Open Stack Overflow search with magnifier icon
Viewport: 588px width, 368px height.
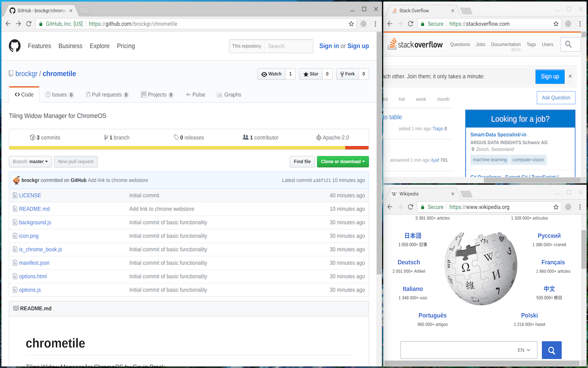tap(570, 44)
